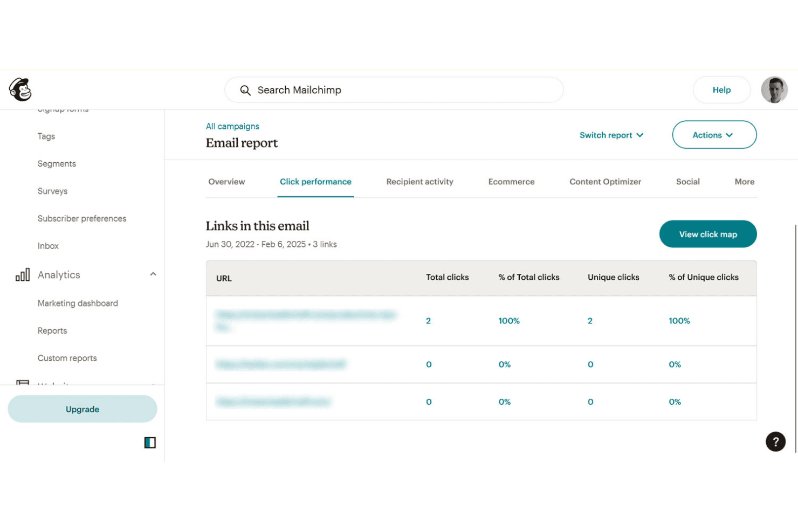Viewport: 798px width, 532px height.
Task: Open Surveys in the sidebar
Action: pyautogui.click(x=52, y=191)
